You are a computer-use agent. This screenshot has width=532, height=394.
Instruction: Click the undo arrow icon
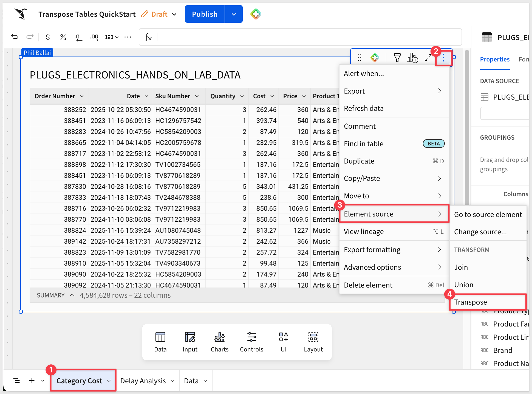pyautogui.click(x=15, y=37)
